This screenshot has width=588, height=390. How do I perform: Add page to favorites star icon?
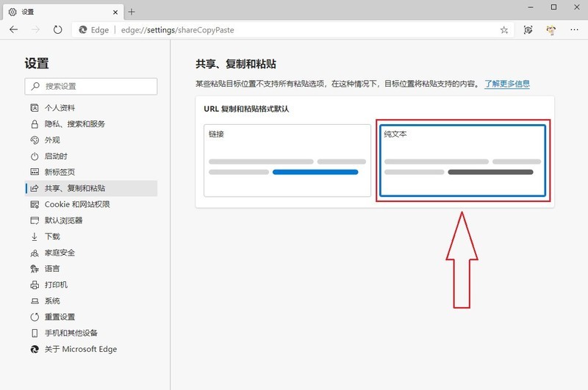503,30
